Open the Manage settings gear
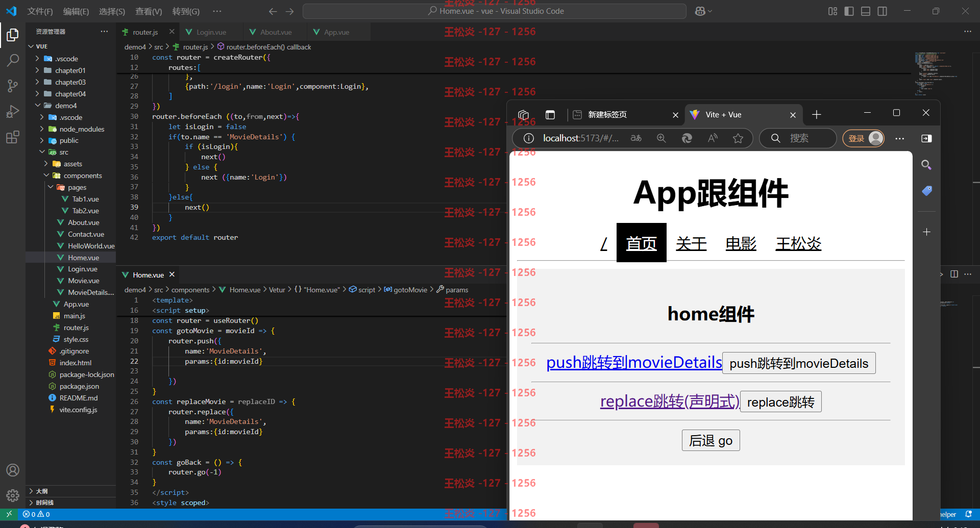Screen dimensions: 980x528 pos(13,495)
